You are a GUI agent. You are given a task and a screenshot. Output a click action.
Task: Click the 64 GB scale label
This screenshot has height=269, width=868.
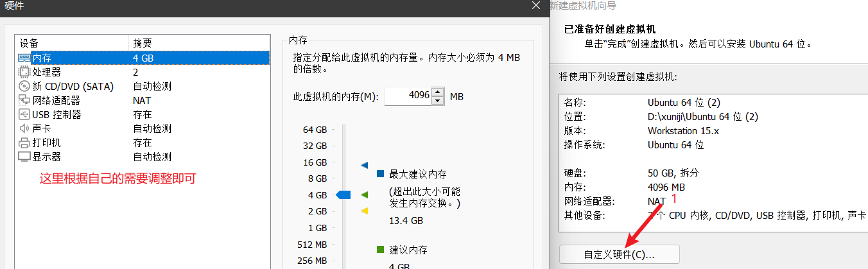coord(315,130)
